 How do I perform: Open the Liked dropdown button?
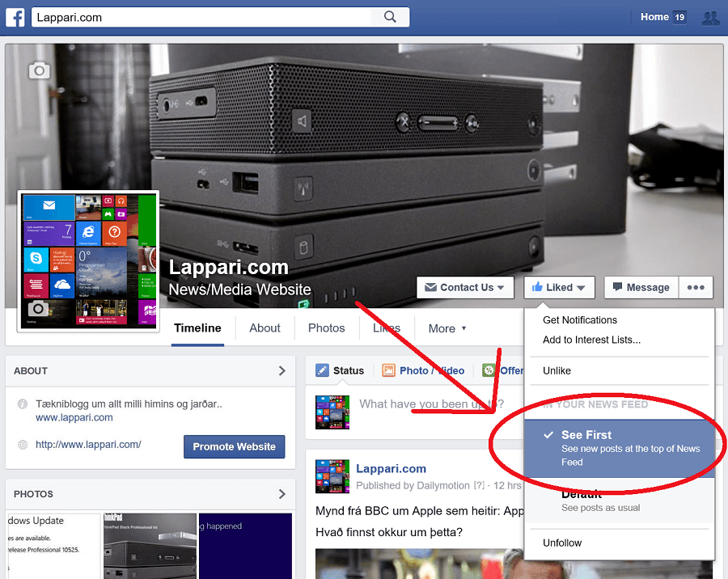point(560,287)
